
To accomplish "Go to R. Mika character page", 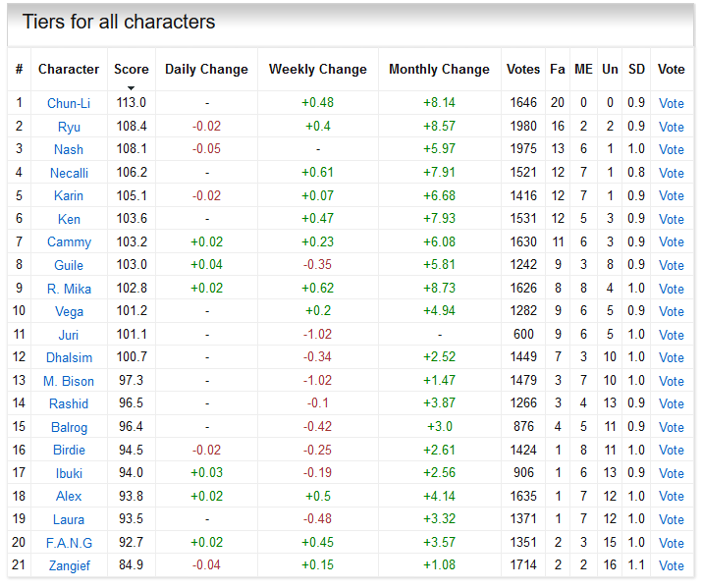I will [x=69, y=289].
